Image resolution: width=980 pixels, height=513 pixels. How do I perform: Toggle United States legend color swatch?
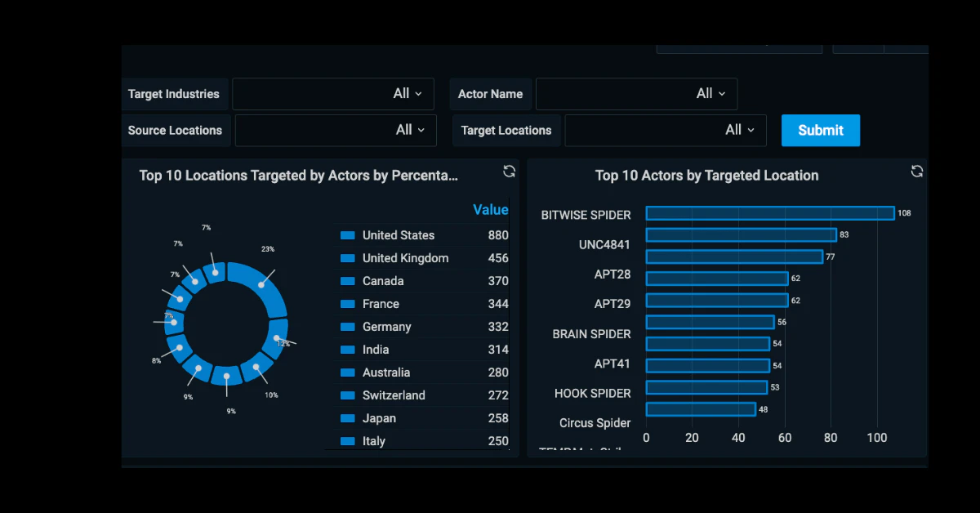point(347,235)
